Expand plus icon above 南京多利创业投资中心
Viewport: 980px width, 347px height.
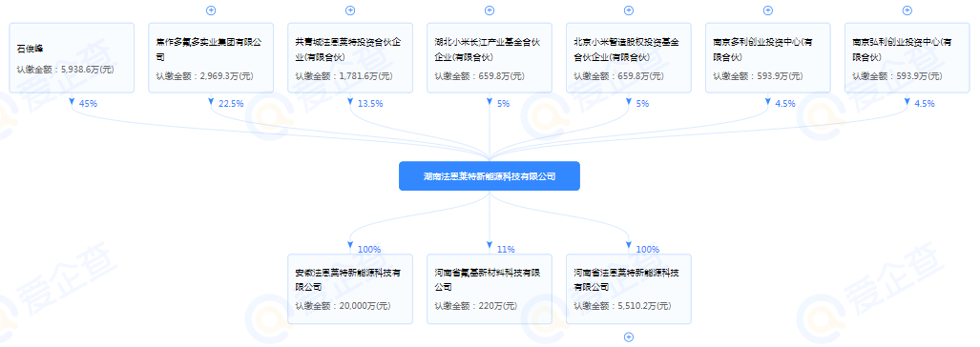coord(768,10)
